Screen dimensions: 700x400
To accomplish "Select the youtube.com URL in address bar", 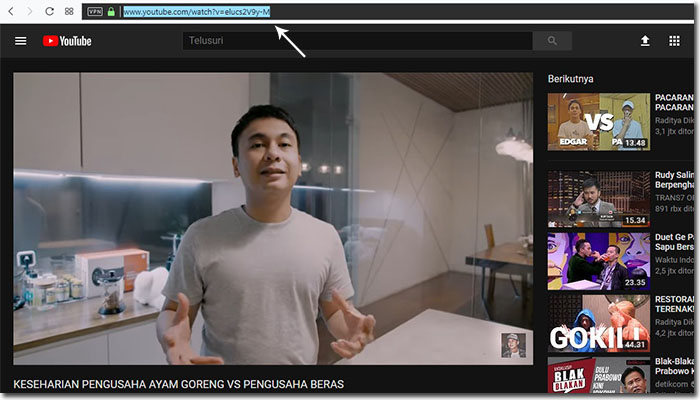I will (196, 12).
